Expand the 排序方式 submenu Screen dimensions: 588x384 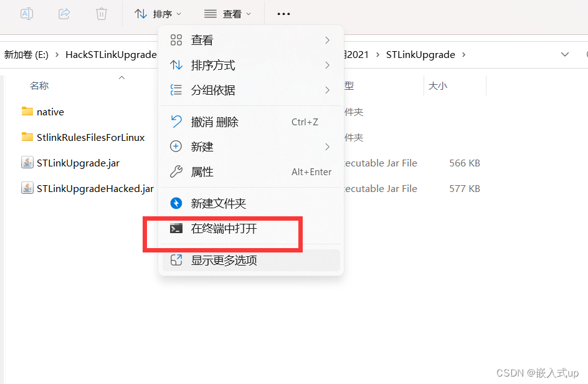251,65
